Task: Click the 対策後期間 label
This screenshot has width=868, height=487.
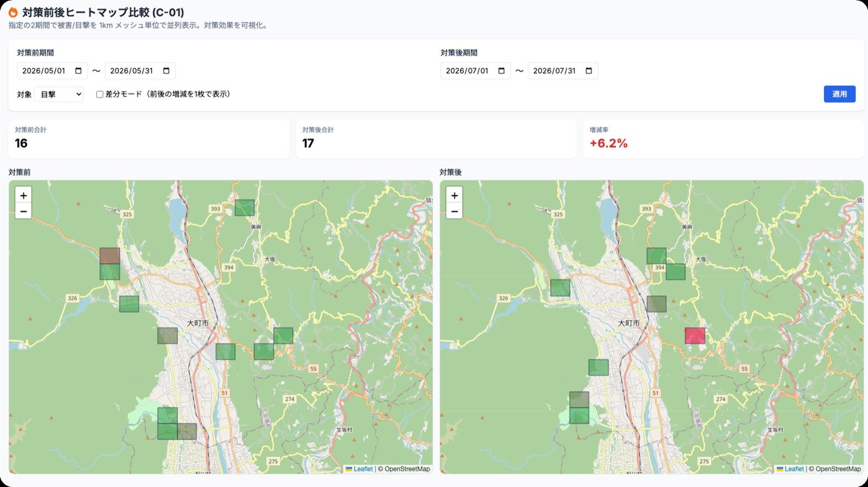Action: [x=459, y=53]
